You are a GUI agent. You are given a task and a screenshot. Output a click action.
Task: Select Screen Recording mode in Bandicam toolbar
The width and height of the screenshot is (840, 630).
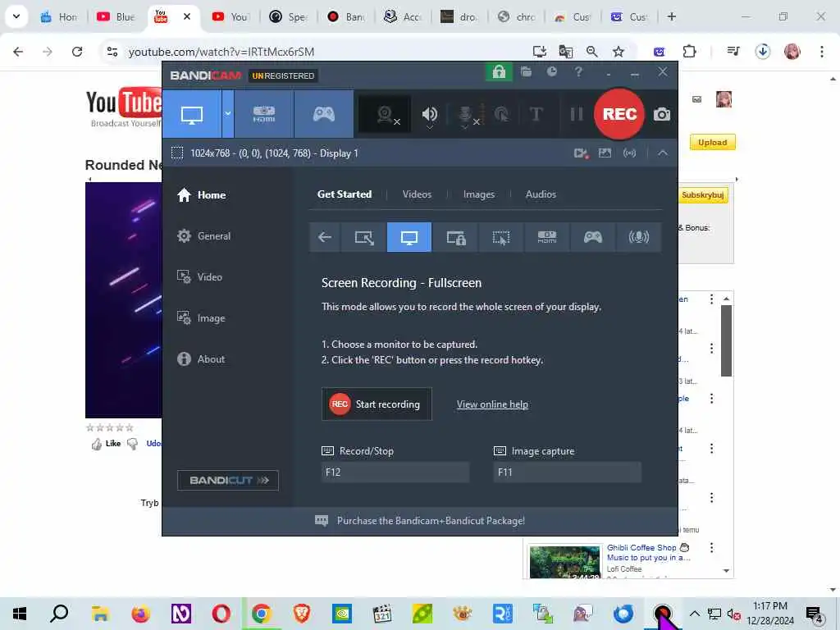pyautogui.click(x=192, y=114)
